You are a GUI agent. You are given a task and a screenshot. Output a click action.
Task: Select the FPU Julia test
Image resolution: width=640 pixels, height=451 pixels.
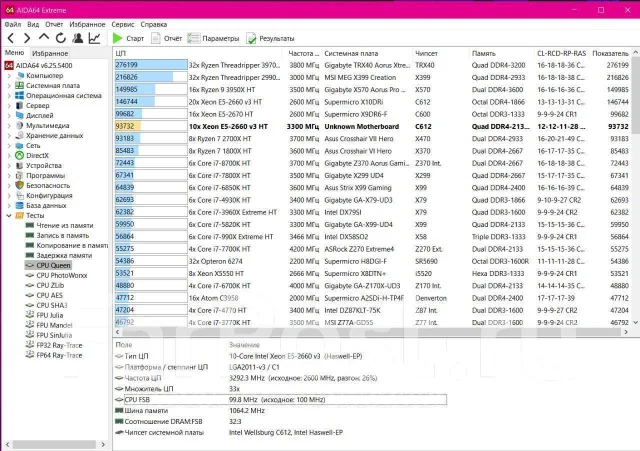click(x=44, y=315)
